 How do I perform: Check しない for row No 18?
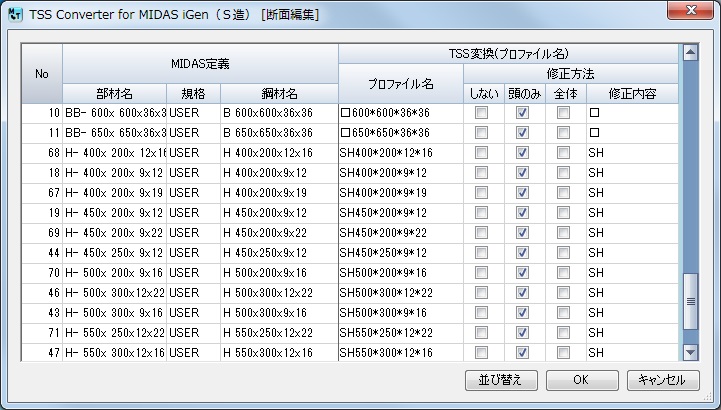point(481,173)
